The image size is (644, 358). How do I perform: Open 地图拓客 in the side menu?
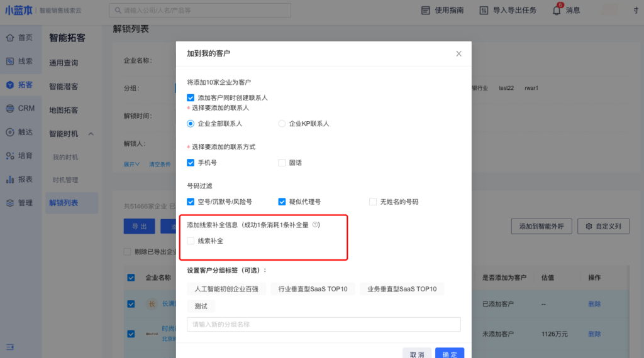tap(64, 110)
